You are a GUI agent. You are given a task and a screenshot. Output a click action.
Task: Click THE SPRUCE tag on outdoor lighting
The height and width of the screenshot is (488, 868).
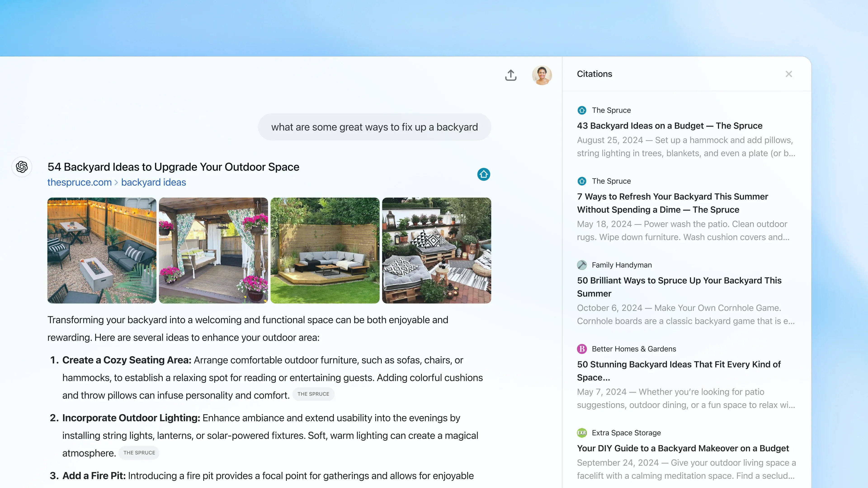click(x=139, y=452)
